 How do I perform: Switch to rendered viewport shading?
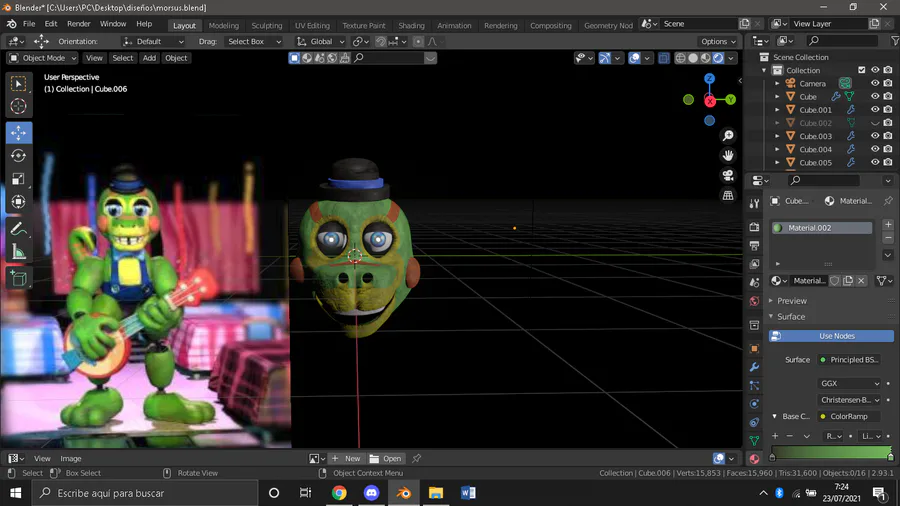pyautogui.click(x=718, y=58)
